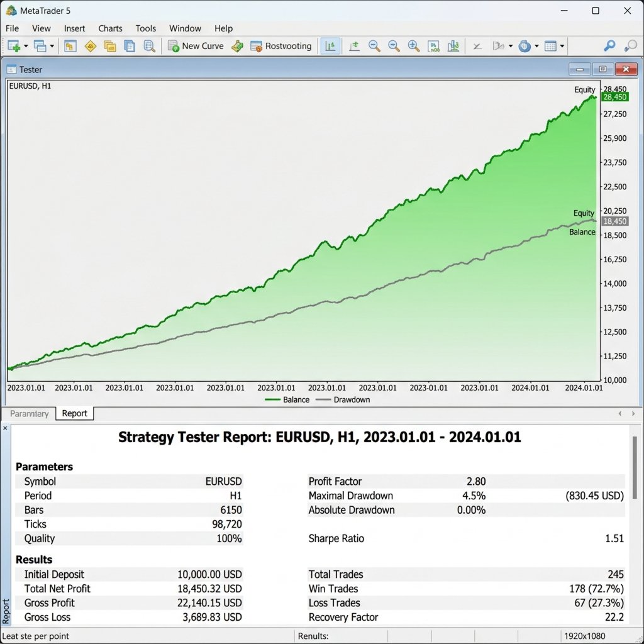This screenshot has width=644, height=644.
Task: Click the yellow diamond toolbar icon
Action: tap(91, 46)
